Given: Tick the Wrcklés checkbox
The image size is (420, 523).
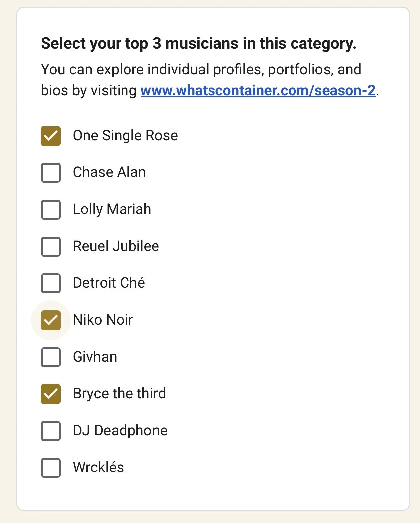Looking at the screenshot, I should [x=51, y=468].
